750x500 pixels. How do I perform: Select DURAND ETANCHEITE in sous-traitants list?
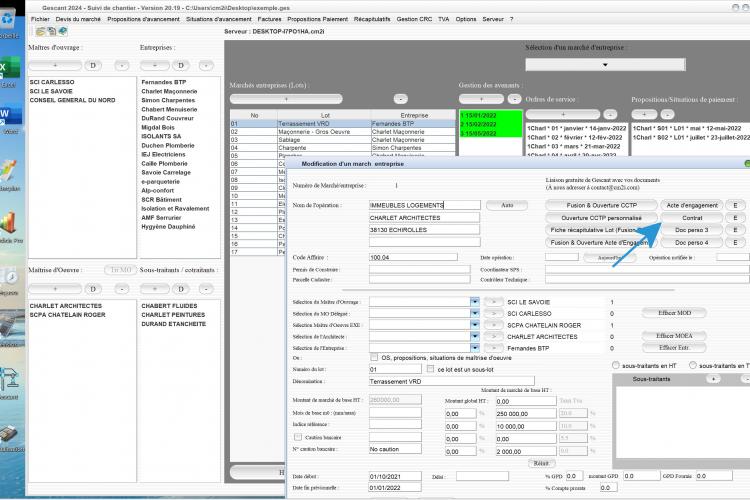(x=174, y=324)
